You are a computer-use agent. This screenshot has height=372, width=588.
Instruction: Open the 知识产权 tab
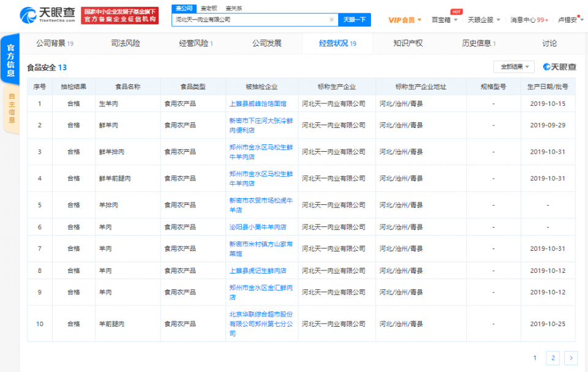click(x=408, y=43)
